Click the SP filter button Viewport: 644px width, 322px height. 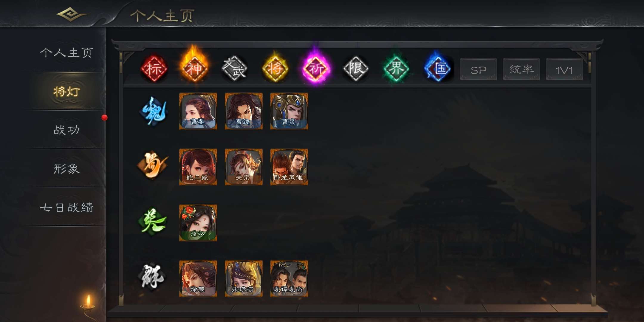pyautogui.click(x=479, y=69)
